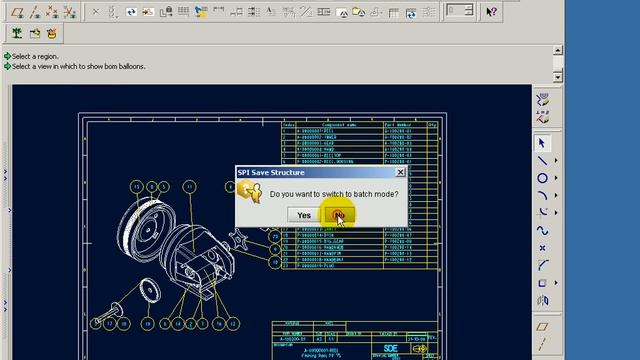Expand the square edge tool flyout arrow
The image size is (640, 360).
pos(556,283)
